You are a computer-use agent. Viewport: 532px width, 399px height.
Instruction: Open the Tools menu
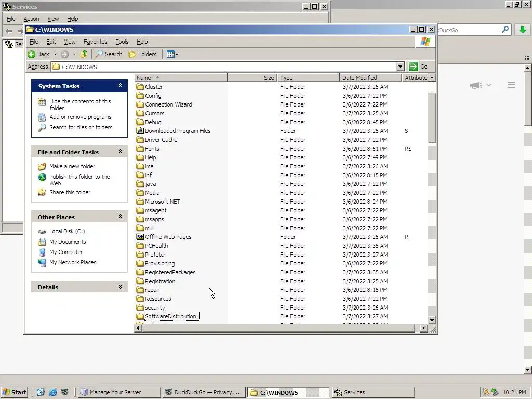(x=122, y=42)
